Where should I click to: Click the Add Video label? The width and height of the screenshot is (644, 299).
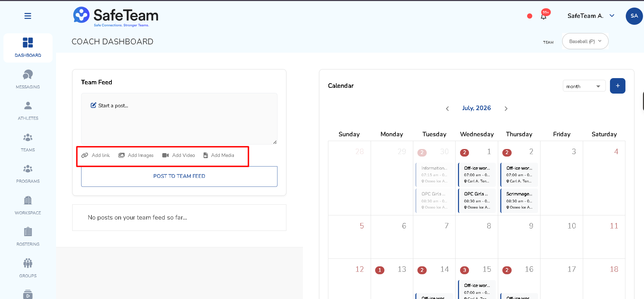click(x=184, y=156)
